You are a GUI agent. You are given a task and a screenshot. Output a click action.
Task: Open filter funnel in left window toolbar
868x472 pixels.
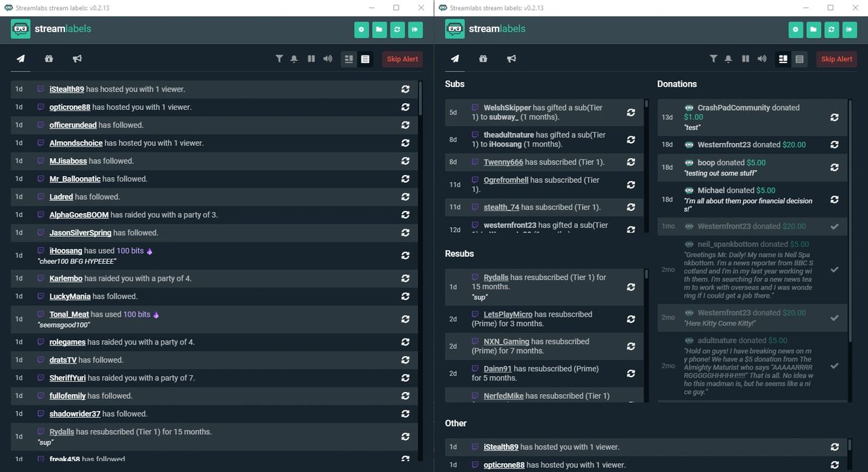(x=279, y=59)
